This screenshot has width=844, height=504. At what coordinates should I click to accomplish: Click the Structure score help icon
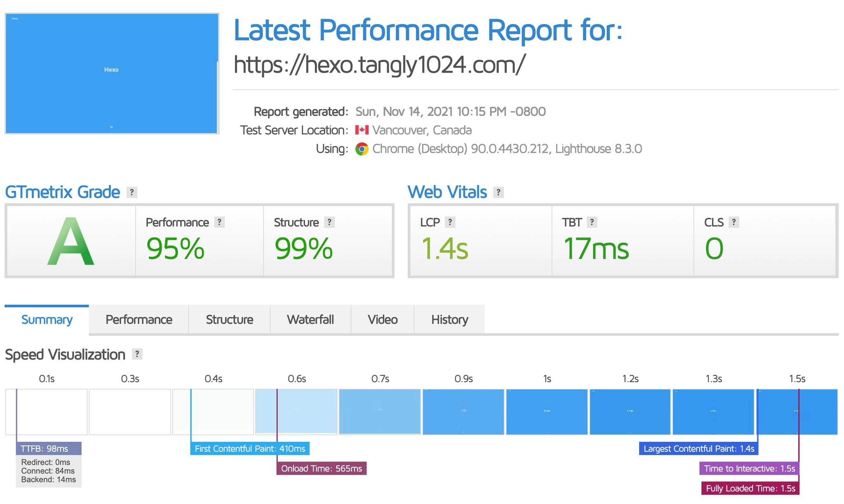click(329, 222)
